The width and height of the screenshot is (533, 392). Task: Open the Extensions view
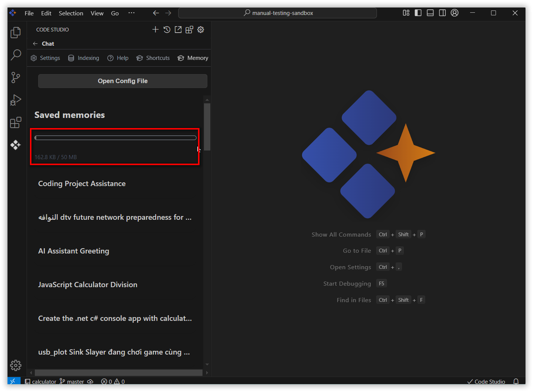pos(16,122)
